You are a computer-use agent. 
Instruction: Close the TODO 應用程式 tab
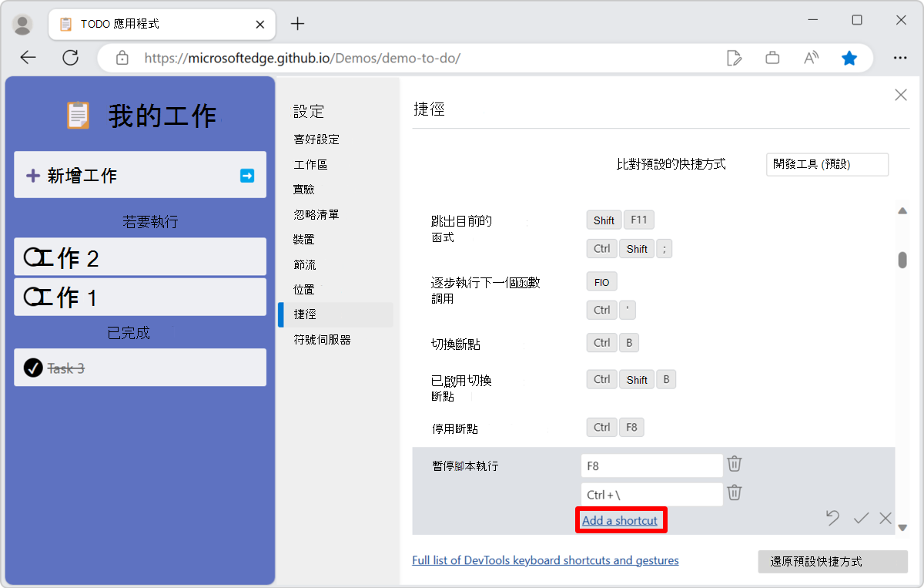pos(259,25)
